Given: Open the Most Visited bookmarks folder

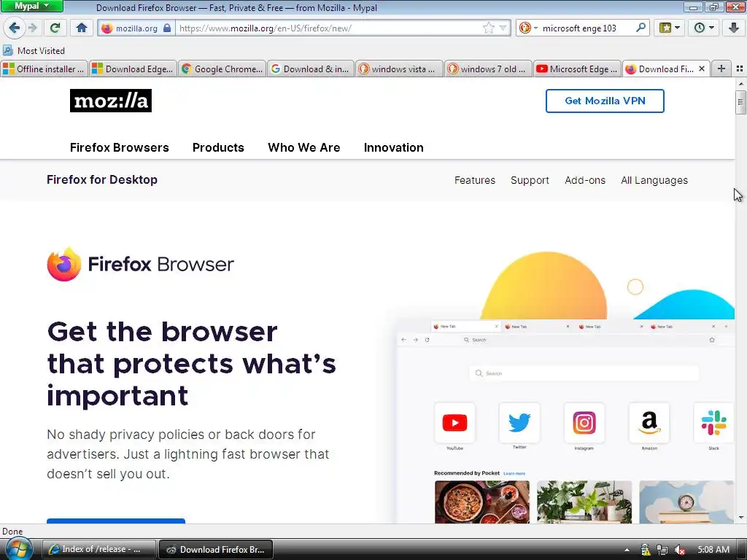Looking at the screenshot, I should coord(34,50).
